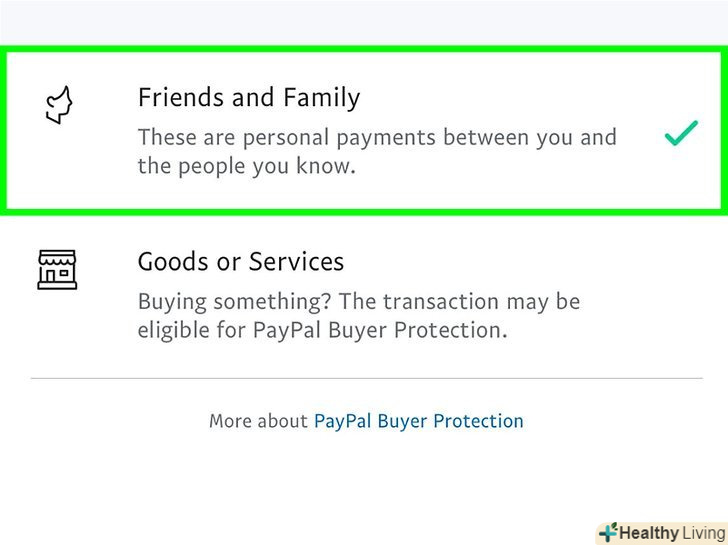Click the 'Buying something?' description line
The image size is (728, 545).
358,301
